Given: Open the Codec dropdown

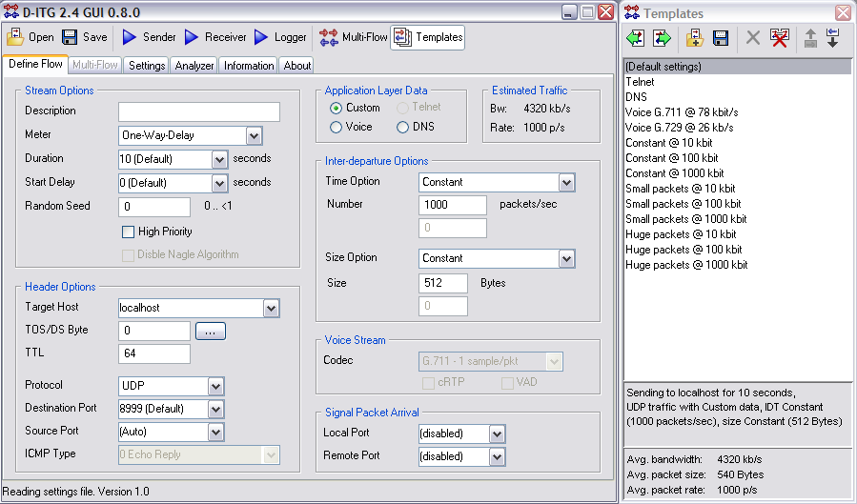Looking at the screenshot, I should coord(554,361).
